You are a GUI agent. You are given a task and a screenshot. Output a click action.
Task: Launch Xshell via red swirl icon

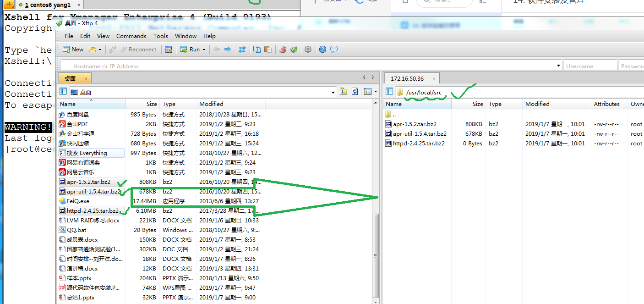[283, 50]
